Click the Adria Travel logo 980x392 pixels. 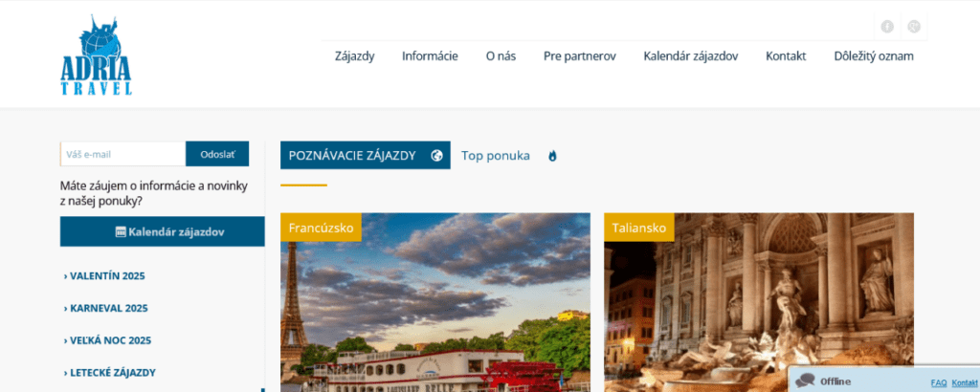point(97,54)
